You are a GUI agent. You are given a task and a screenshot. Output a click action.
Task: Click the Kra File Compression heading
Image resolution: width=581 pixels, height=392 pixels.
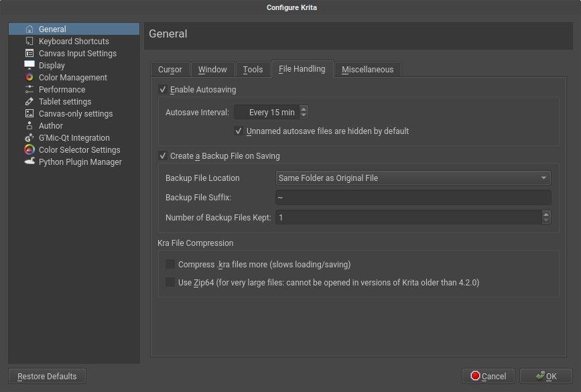(x=195, y=243)
